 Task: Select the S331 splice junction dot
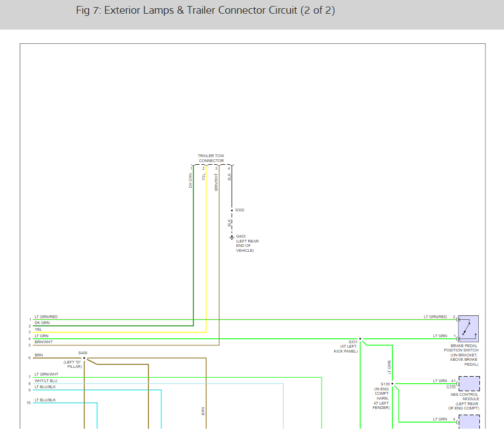(x=360, y=339)
